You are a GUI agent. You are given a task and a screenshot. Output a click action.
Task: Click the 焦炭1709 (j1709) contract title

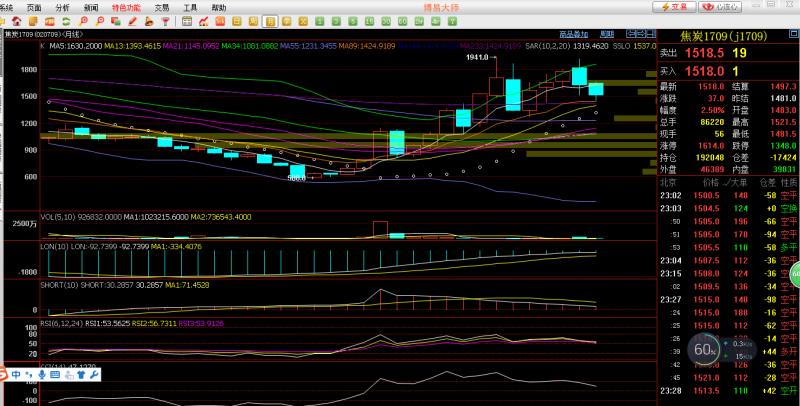724,36
